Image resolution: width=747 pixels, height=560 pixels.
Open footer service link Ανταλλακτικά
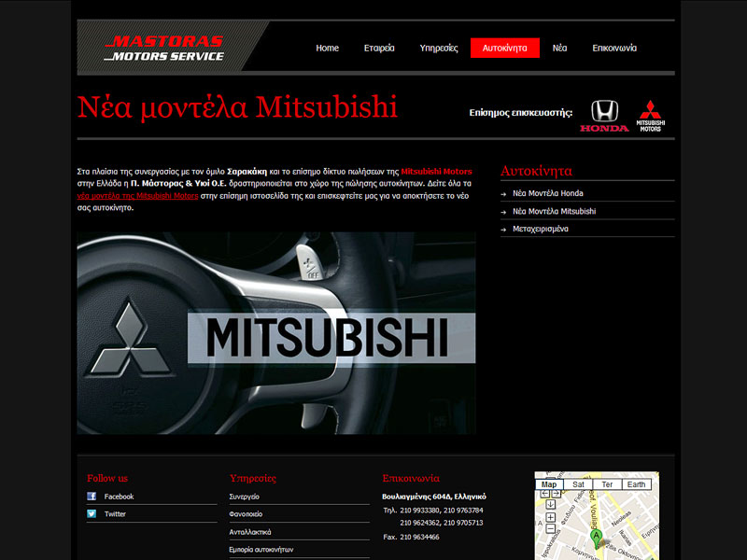pos(250,532)
